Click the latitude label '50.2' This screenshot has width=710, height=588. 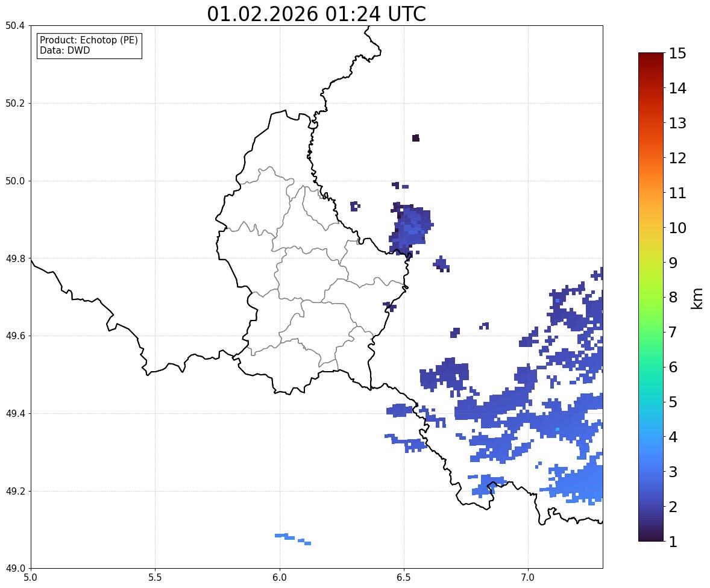tap(15, 103)
